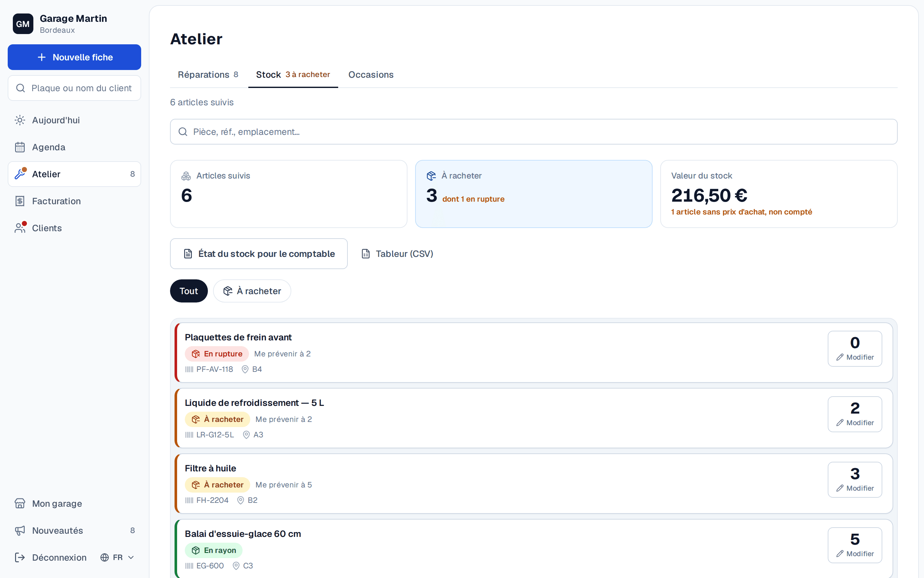Click the calendar icon beside Agenda
Image resolution: width=924 pixels, height=578 pixels.
pos(20,147)
